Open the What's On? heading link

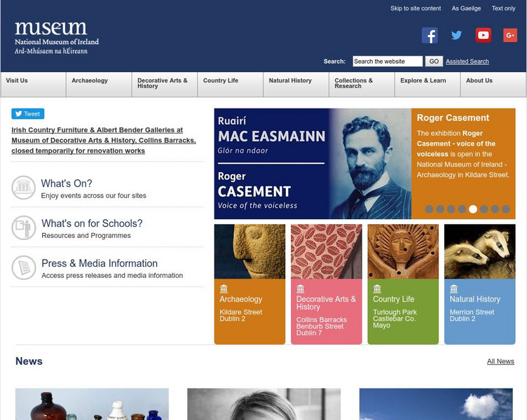tap(67, 183)
